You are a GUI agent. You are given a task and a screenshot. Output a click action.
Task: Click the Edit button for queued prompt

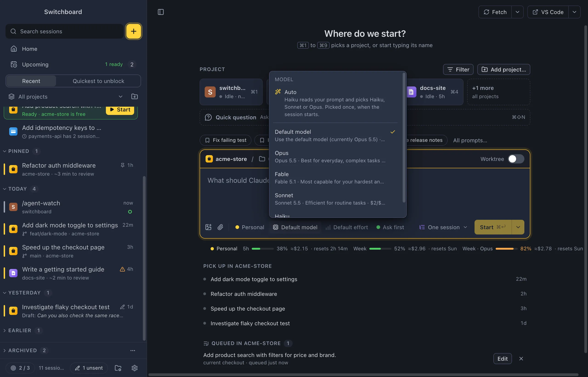[503, 359]
